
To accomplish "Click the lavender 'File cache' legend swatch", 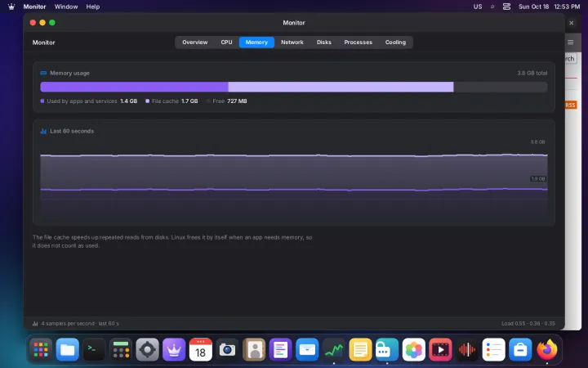I will coord(147,101).
